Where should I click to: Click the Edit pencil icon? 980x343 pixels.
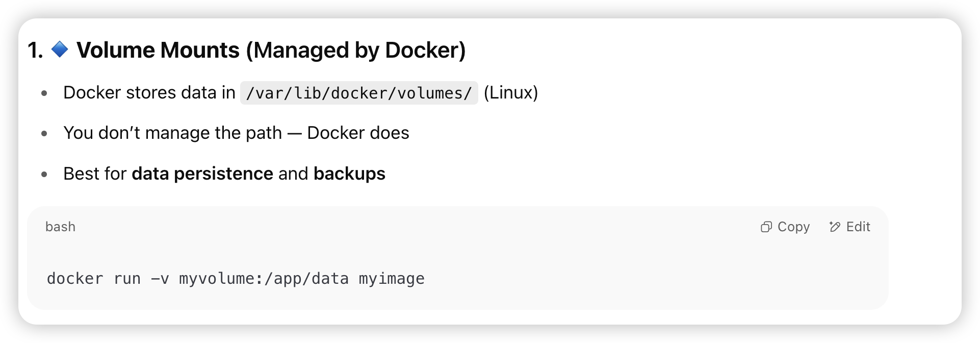835,227
